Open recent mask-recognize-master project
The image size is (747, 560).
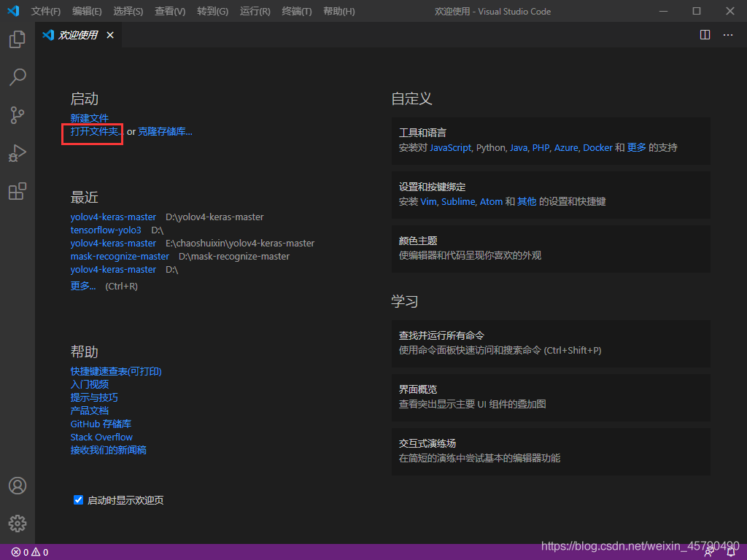[120, 256]
